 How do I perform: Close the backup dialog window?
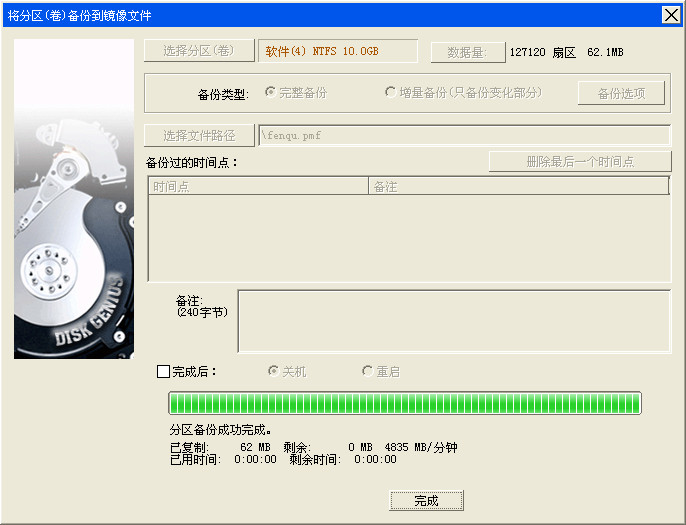coord(671,15)
